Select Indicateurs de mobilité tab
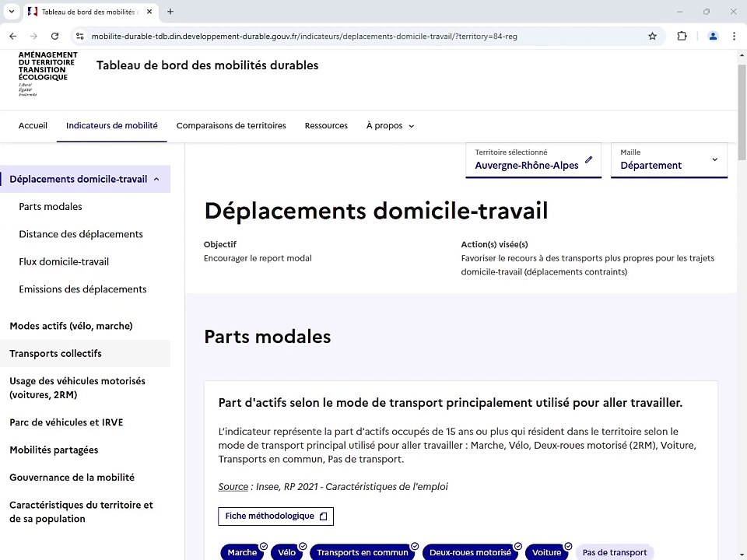The image size is (747, 560). tap(112, 126)
